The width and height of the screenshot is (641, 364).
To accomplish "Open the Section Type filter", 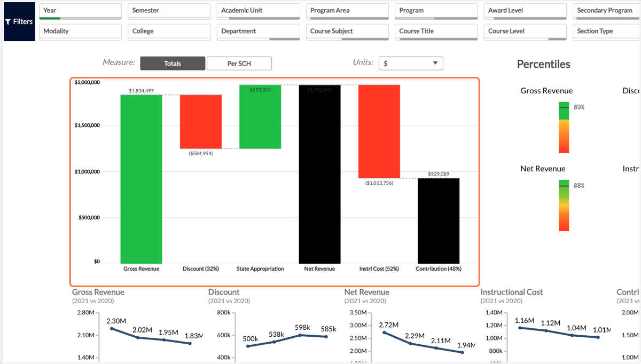I will click(607, 31).
